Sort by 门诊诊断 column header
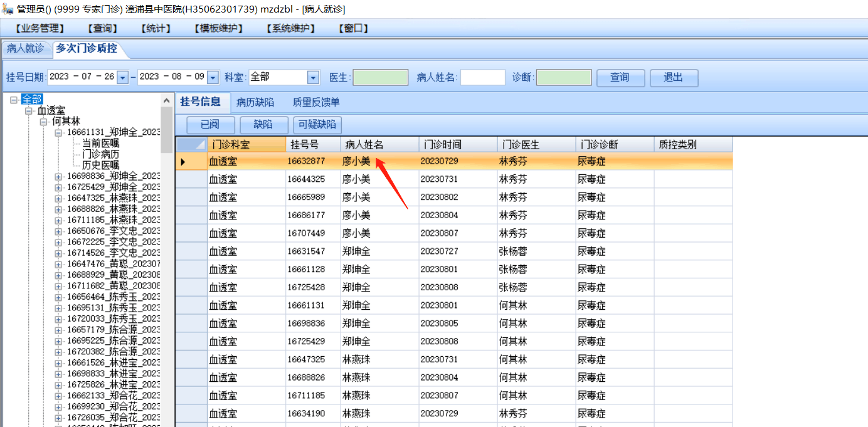This screenshot has width=868, height=427. pos(615,144)
